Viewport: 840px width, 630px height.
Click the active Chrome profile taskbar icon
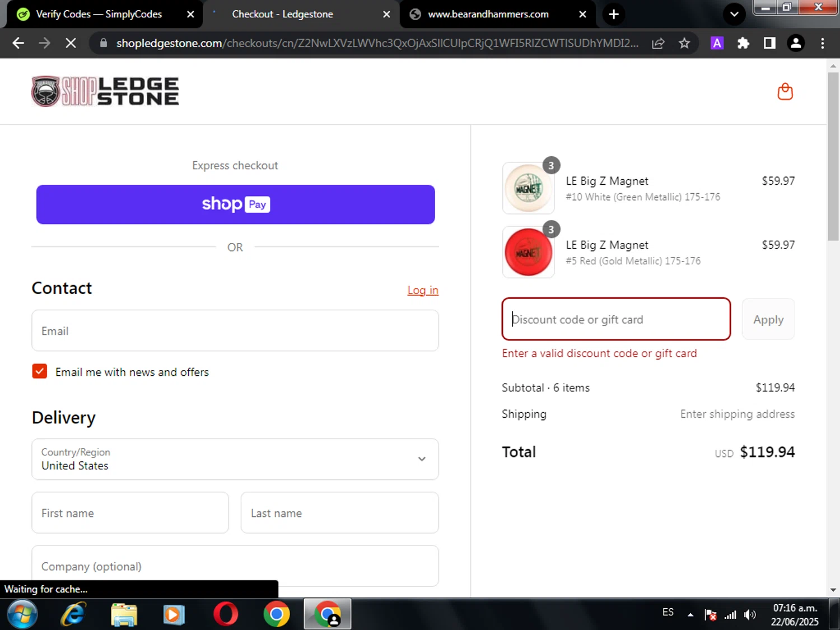coord(328,614)
